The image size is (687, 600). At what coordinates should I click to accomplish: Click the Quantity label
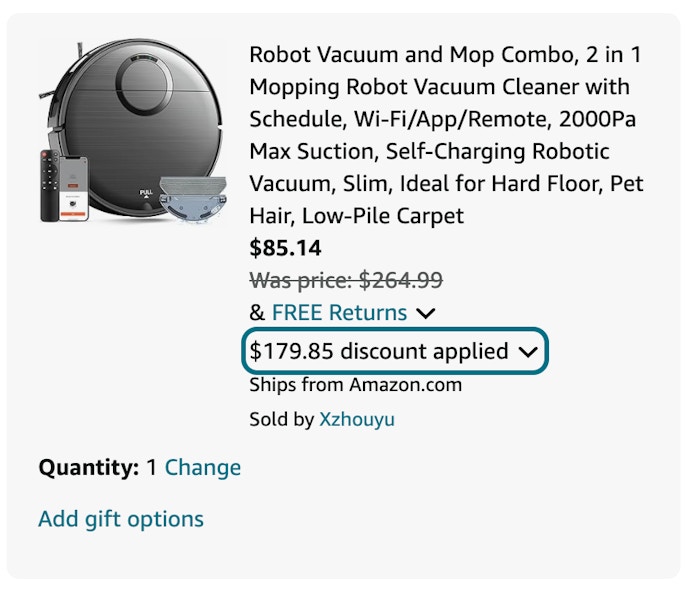[x=89, y=468]
